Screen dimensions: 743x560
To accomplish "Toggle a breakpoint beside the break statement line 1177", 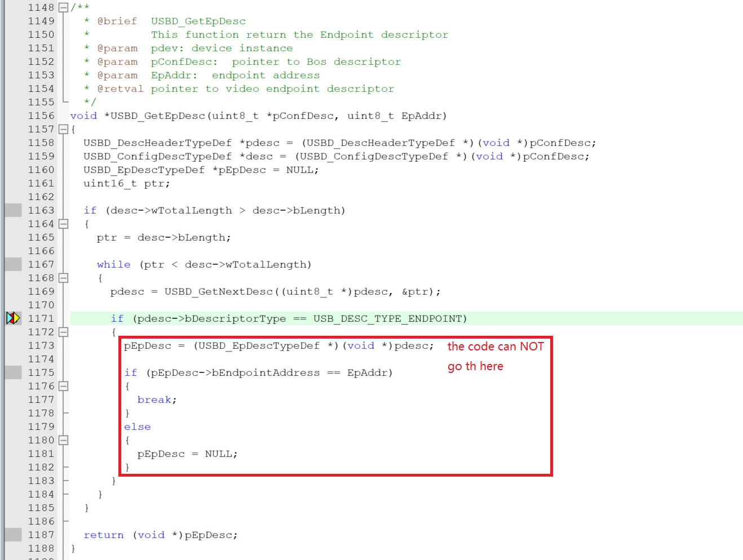I will pos(12,399).
